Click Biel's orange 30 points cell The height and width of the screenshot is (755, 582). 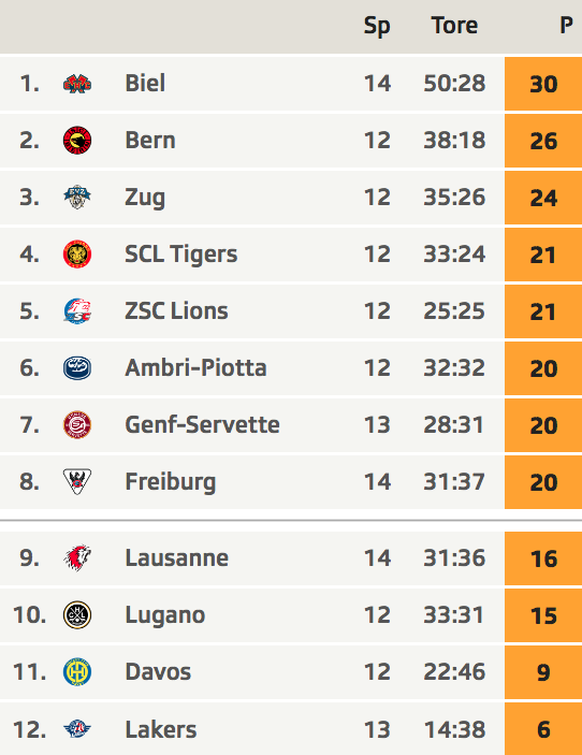543,84
